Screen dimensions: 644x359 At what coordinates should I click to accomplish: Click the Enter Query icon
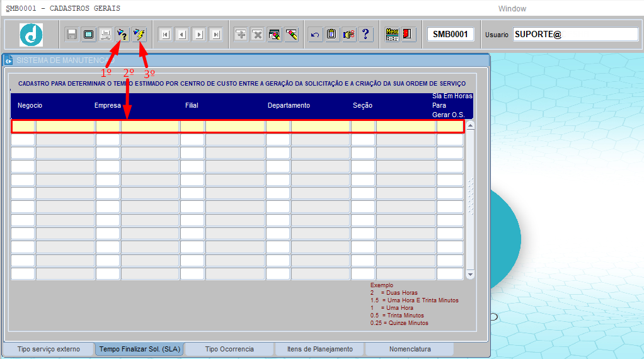(122, 35)
